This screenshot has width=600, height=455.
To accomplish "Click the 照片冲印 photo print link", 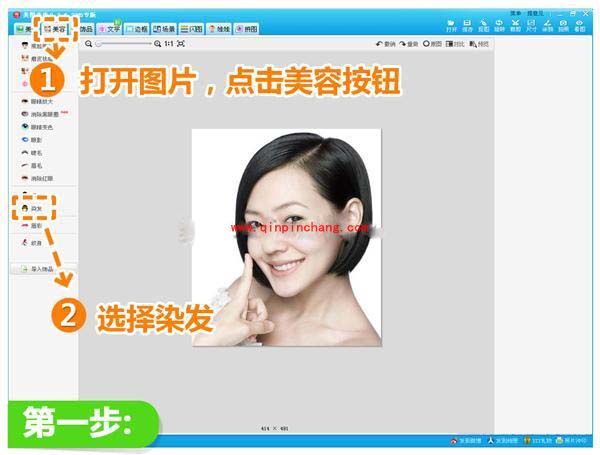I will click(x=571, y=441).
